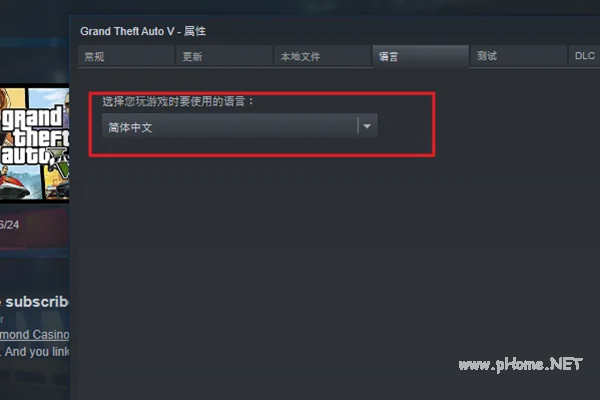Image resolution: width=600 pixels, height=400 pixels.
Task: Click the Grand Theft Auto V cover art
Action: tap(34, 143)
